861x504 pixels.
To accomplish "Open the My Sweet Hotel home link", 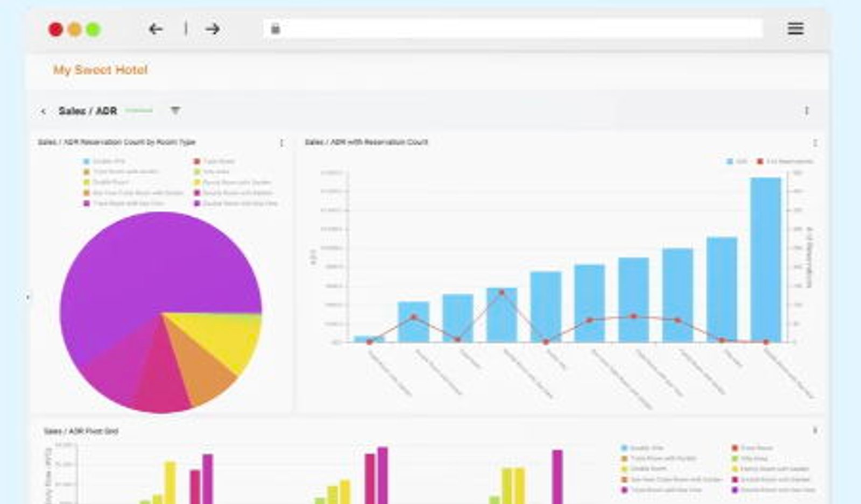I will [x=100, y=70].
